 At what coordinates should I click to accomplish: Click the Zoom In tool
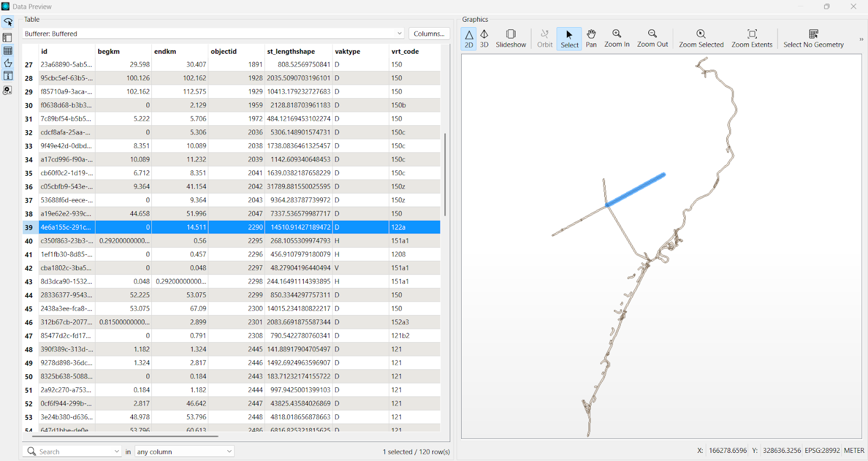[617, 39]
